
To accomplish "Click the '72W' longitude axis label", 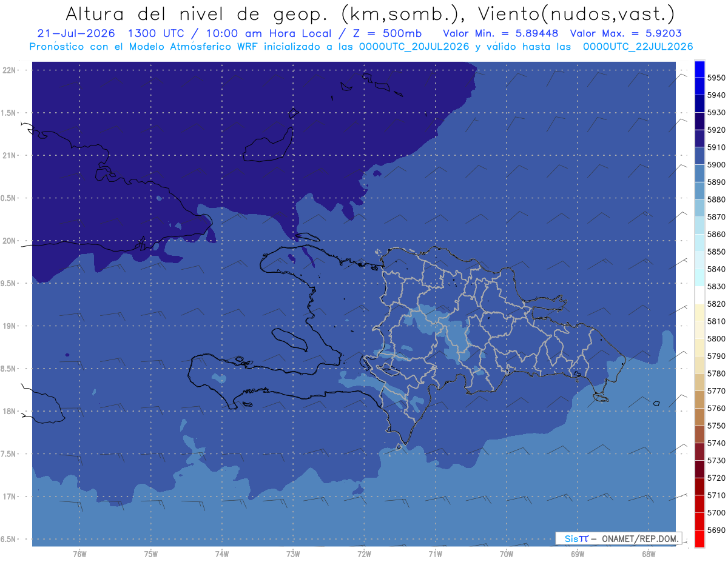I will [364, 554].
